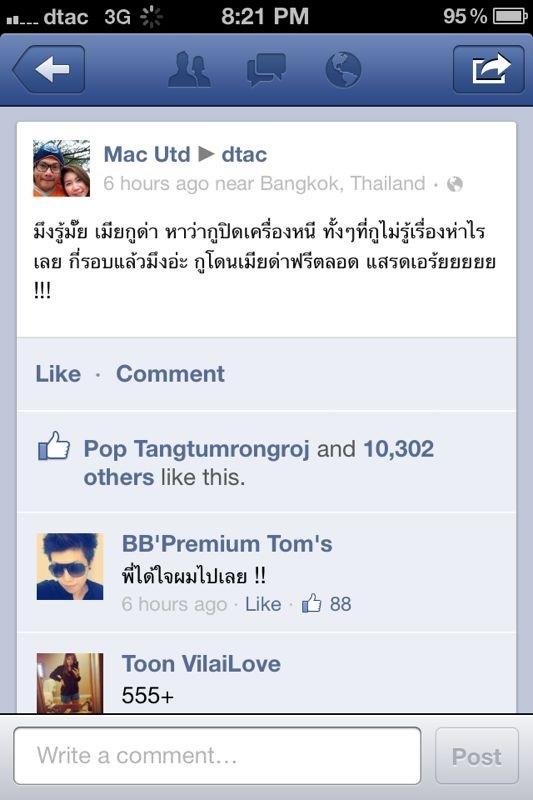Screen dimensions: 533x800
Task: Open BB'Premium Tom's profile name
Action: 227,544
